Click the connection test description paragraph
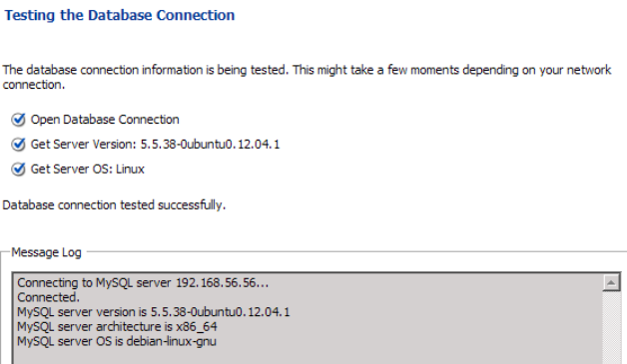 (x=307, y=77)
